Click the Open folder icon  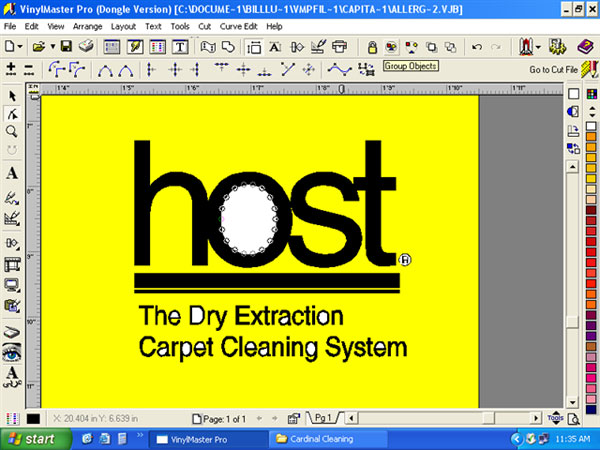tap(39, 47)
